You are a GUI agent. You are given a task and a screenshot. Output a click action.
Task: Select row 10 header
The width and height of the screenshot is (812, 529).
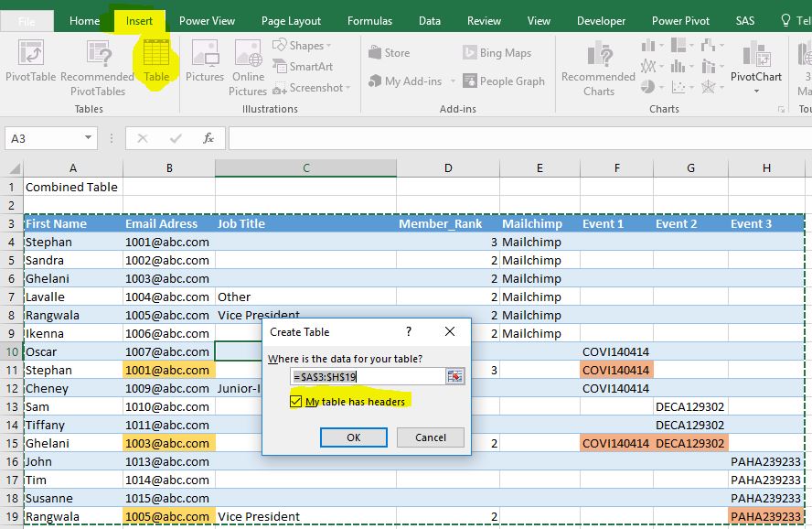pos(11,351)
